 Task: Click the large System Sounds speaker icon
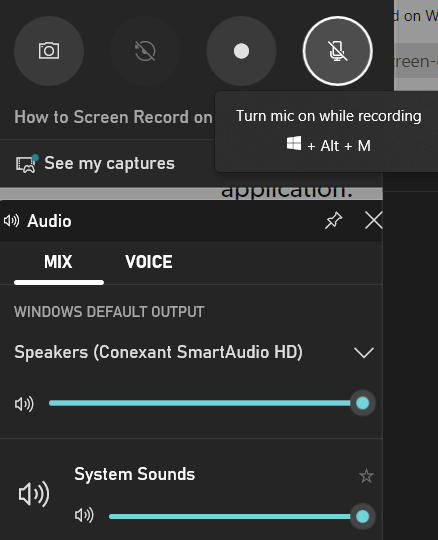[x=34, y=495]
